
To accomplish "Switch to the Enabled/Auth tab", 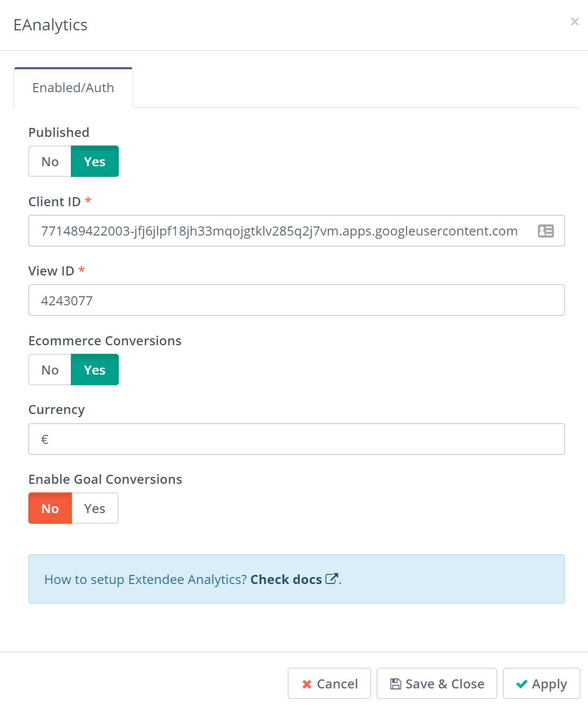I will click(x=73, y=88).
